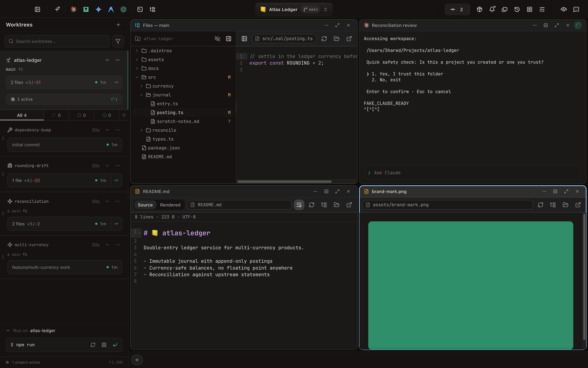Screen dimensions: 588x368
Task: Run the npm command with enter icon
Action: (115, 345)
